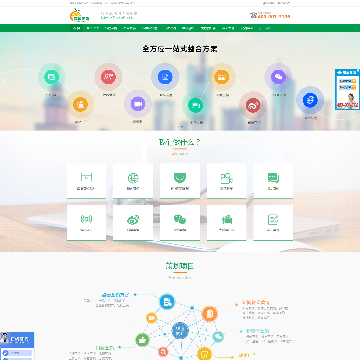Click the green chat ticket circle icon

[195, 105]
